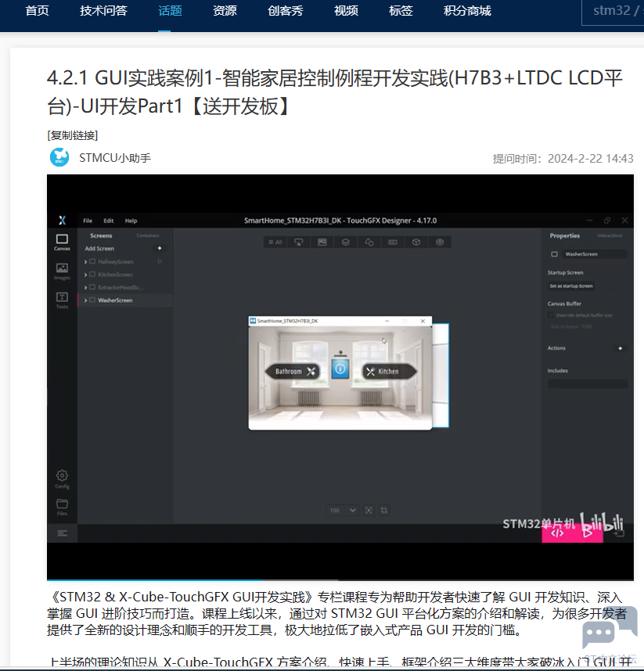The image size is (644, 671).
Task: Click the pink Generate Code button
Action: point(557,533)
